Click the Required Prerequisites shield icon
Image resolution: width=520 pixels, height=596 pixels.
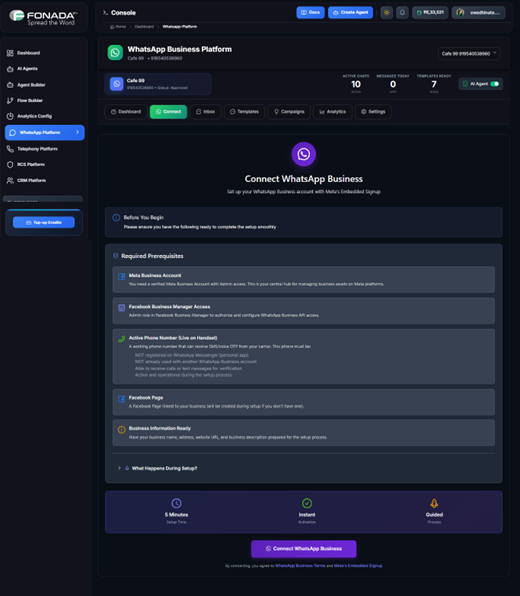tap(116, 256)
